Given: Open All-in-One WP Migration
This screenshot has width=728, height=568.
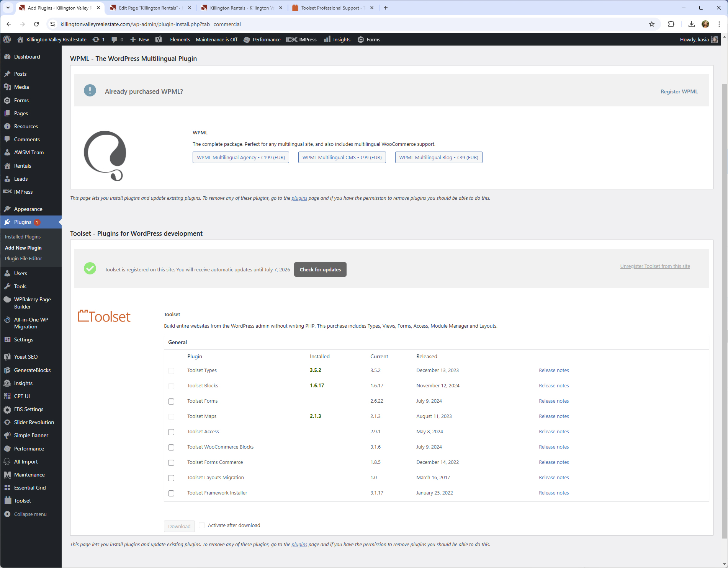Looking at the screenshot, I should 31,323.
